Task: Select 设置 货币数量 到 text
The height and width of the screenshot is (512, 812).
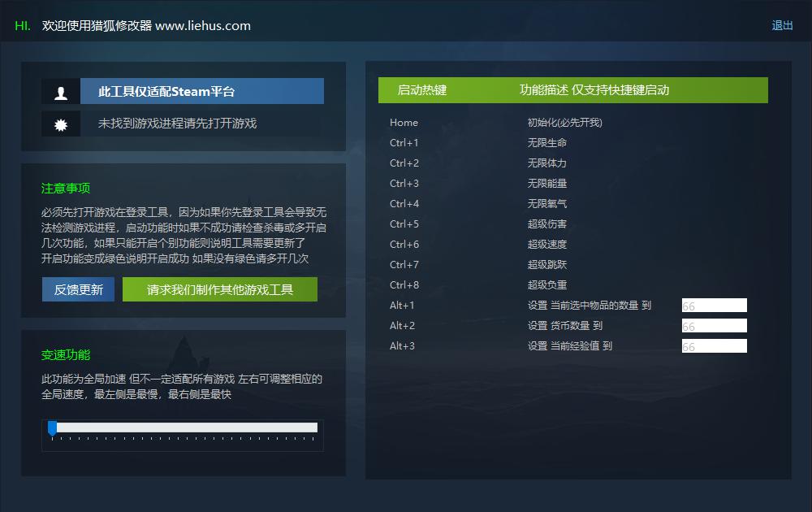Action: coord(565,325)
